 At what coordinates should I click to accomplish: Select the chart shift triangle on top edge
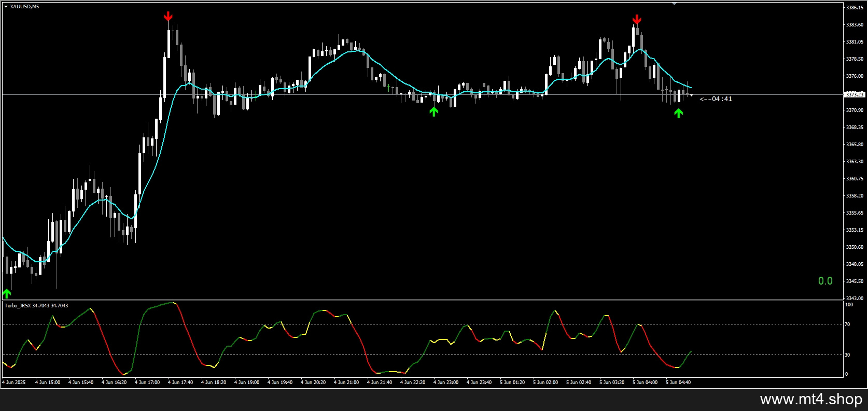pyautogui.click(x=674, y=4)
